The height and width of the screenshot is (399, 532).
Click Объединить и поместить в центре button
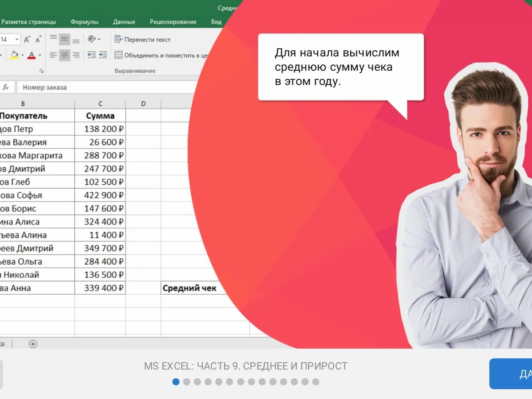click(x=161, y=55)
